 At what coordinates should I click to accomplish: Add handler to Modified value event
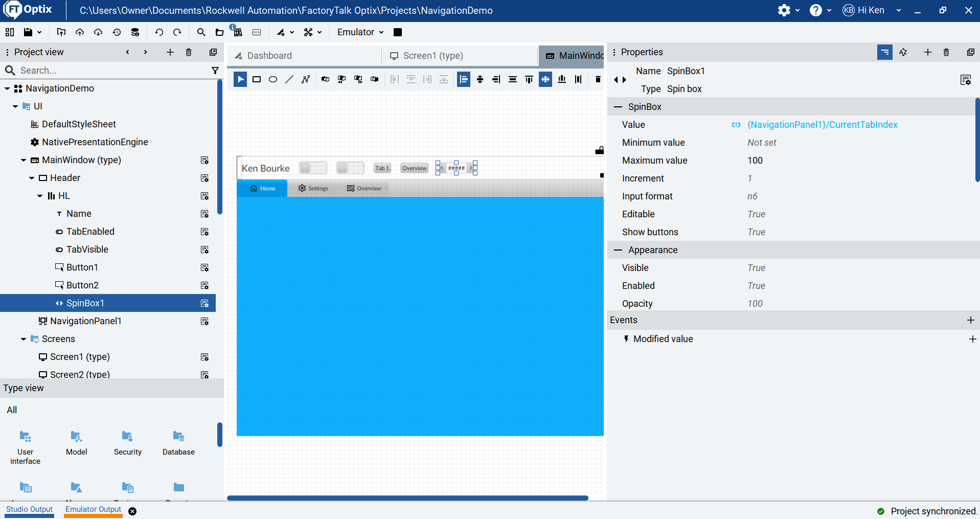[972, 339]
